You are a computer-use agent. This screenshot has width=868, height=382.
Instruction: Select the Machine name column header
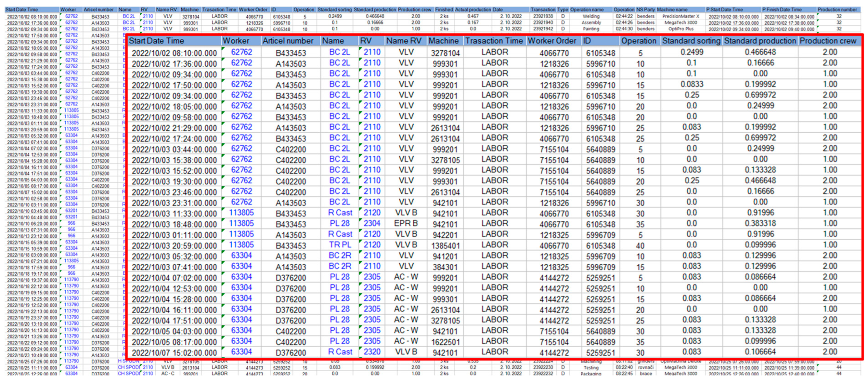point(672,9)
